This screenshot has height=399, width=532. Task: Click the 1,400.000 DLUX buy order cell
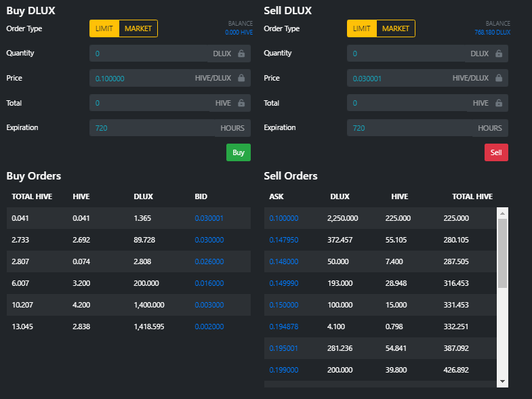tap(149, 305)
